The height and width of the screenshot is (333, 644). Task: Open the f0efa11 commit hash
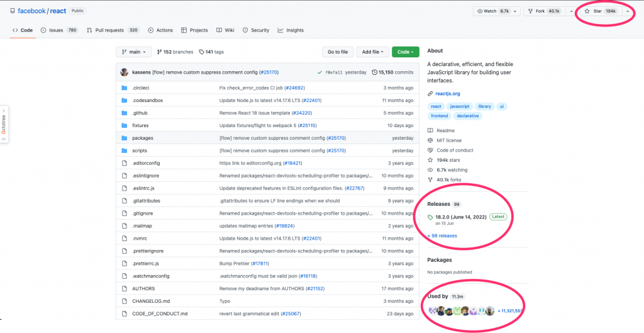pyautogui.click(x=334, y=72)
